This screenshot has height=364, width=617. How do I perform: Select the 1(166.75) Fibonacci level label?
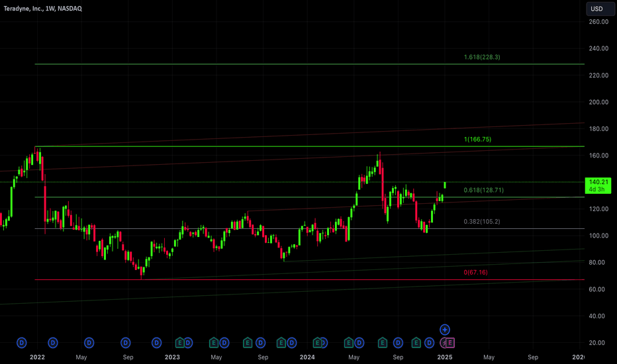tap(477, 139)
